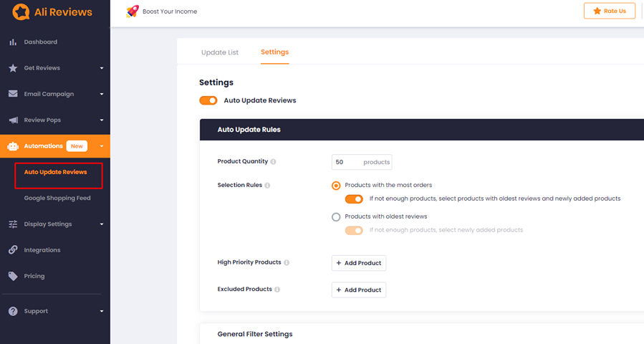Click the High Priority Products info icon
Image resolution: width=644 pixels, height=344 pixels.
click(x=287, y=262)
